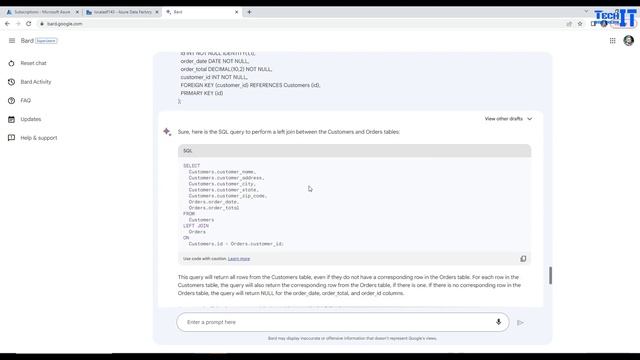640x360 pixels.
Task: Open FAQ in sidebar
Action: 26,100
